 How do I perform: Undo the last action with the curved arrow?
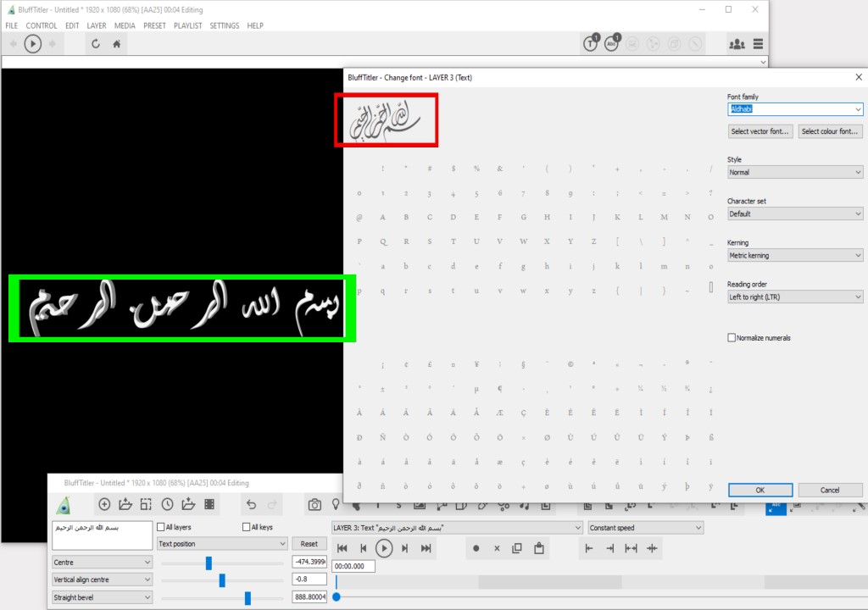pos(251,504)
